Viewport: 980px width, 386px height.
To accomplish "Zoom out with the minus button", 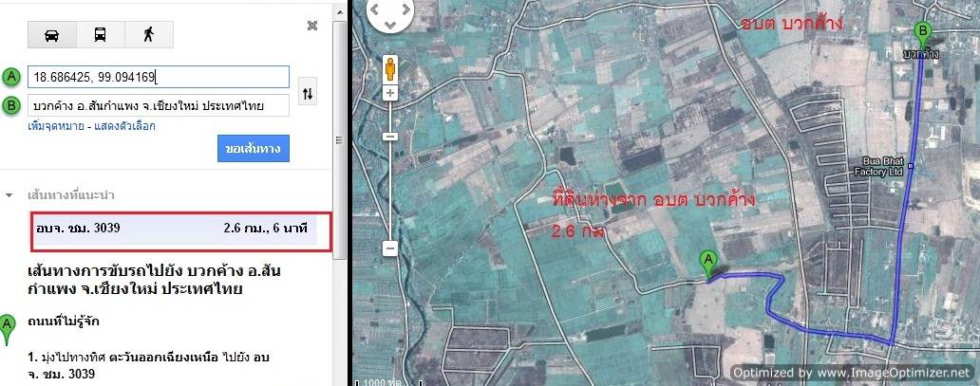I will (389, 249).
